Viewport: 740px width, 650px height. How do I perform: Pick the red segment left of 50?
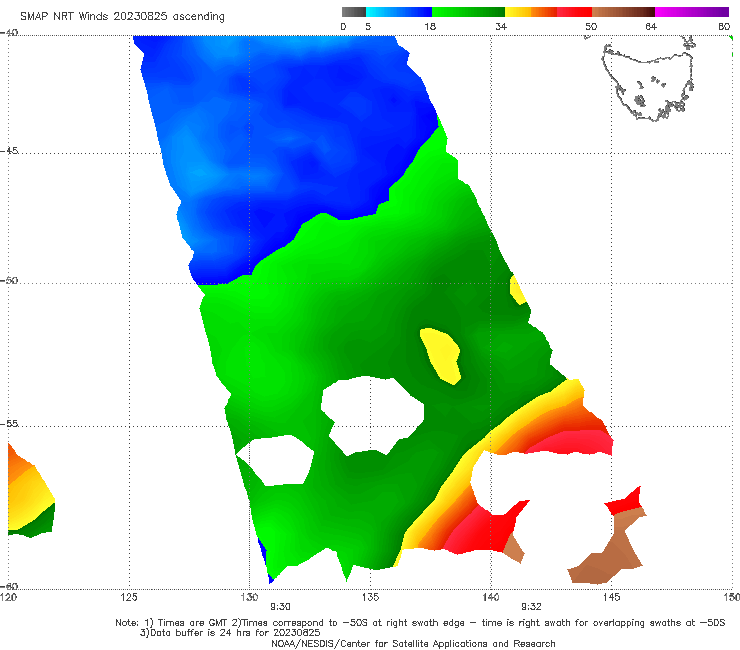[x=574, y=12]
